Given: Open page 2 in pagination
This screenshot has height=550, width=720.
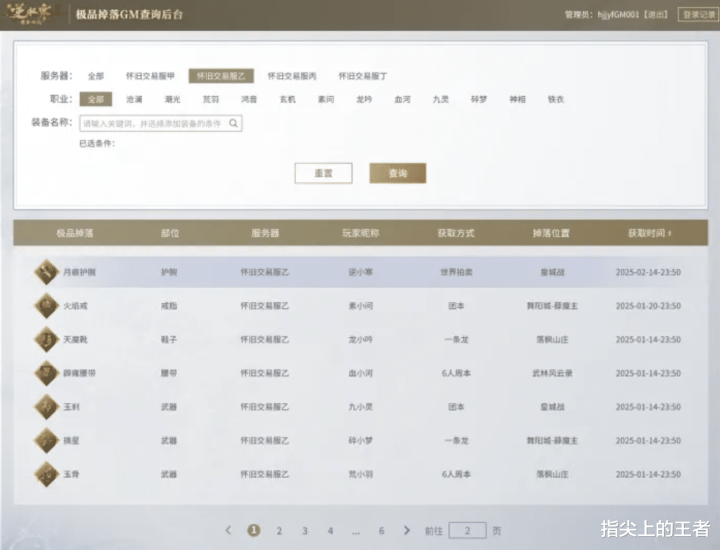Looking at the screenshot, I should click(279, 531).
